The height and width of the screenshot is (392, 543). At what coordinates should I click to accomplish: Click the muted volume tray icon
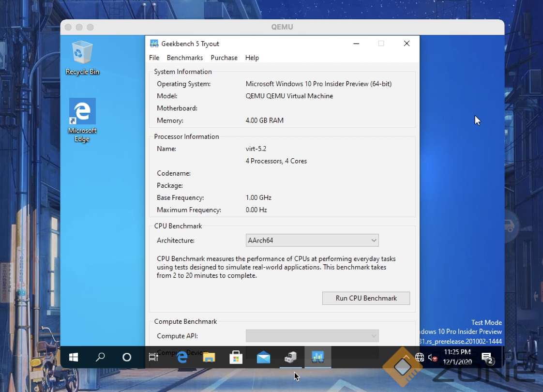pos(433,357)
